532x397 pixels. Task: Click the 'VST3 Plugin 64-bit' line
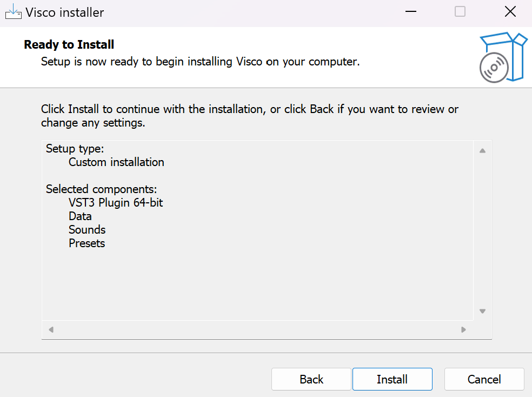pyautogui.click(x=116, y=203)
